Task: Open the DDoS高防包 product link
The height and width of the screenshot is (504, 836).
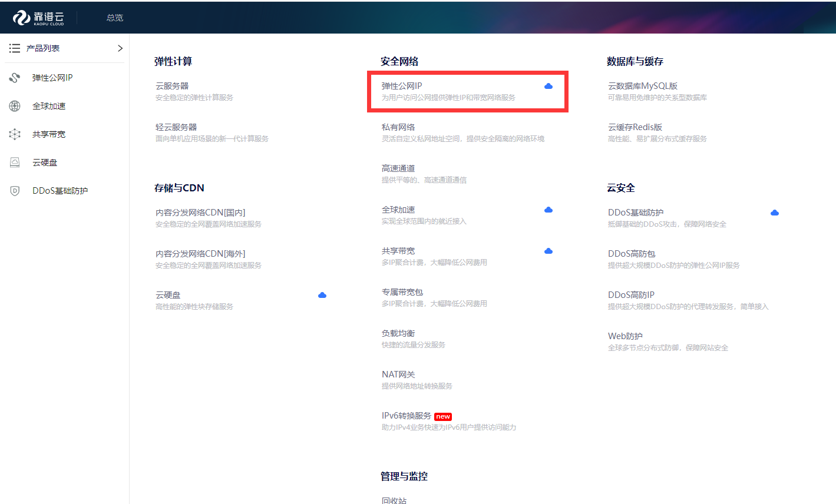Action: coord(632,254)
